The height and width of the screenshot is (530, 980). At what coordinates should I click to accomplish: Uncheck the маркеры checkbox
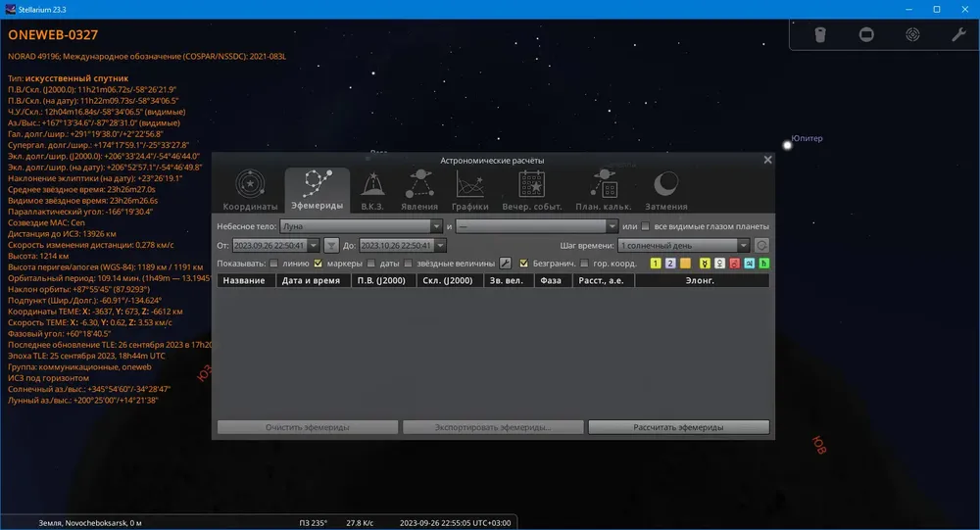pos(318,264)
